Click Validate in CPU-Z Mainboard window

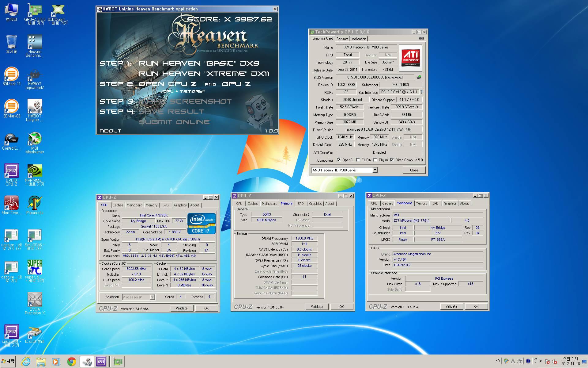451,306
